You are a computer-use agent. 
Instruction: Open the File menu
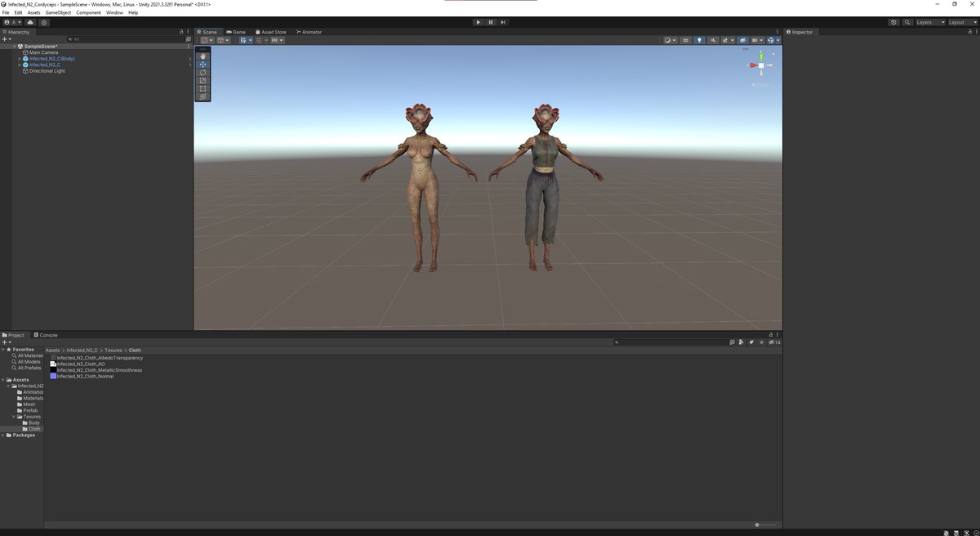(6, 12)
